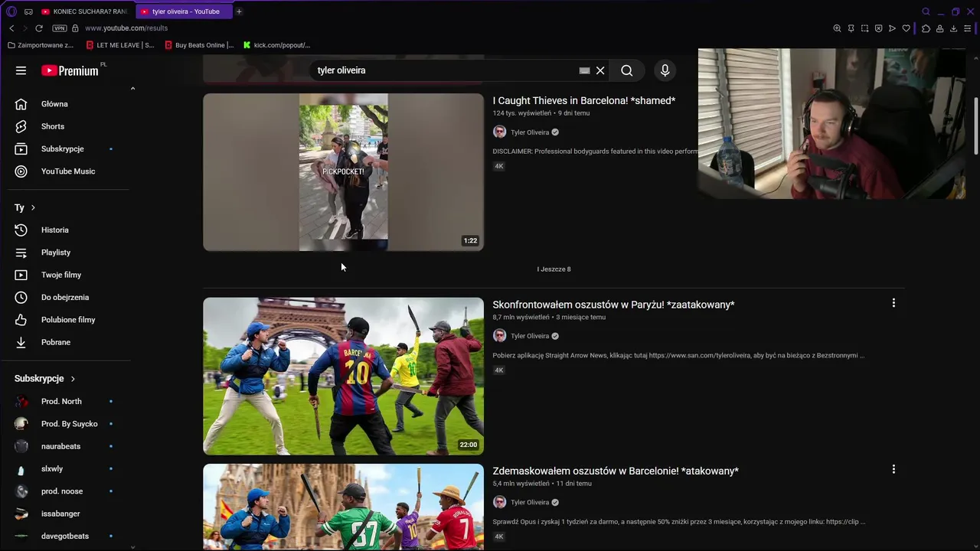Open the Opera main menu icon
The image size is (980, 551).
pyautogui.click(x=11, y=11)
